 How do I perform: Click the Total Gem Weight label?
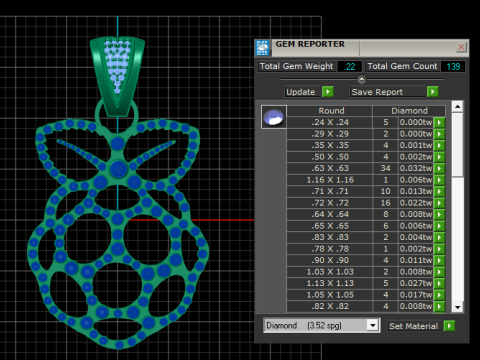296,66
